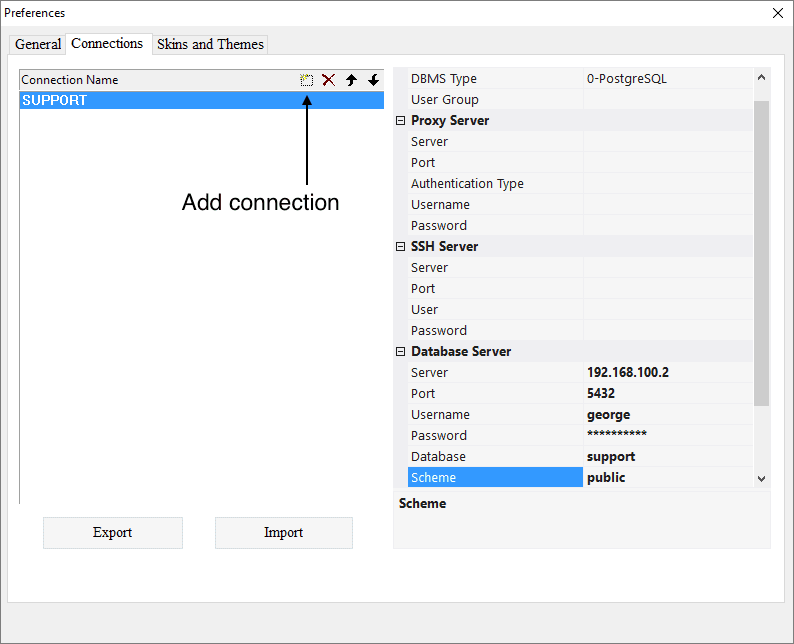
Task: Open the Skins and Themes tab
Action: pyautogui.click(x=210, y=44)
